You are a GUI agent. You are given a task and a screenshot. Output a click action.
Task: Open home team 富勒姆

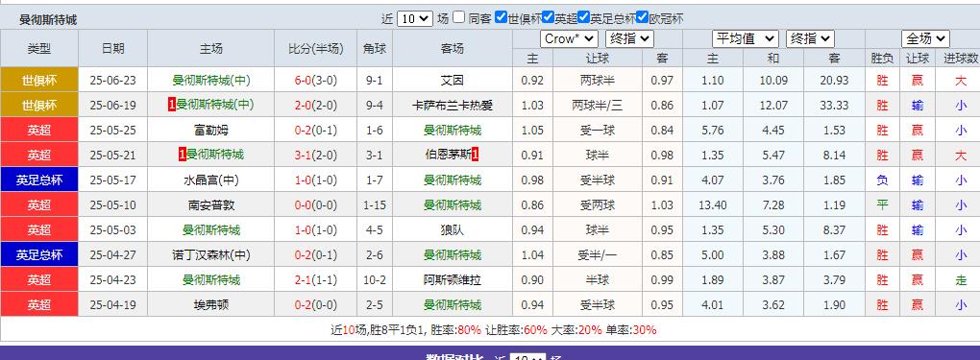coord(210,130)
